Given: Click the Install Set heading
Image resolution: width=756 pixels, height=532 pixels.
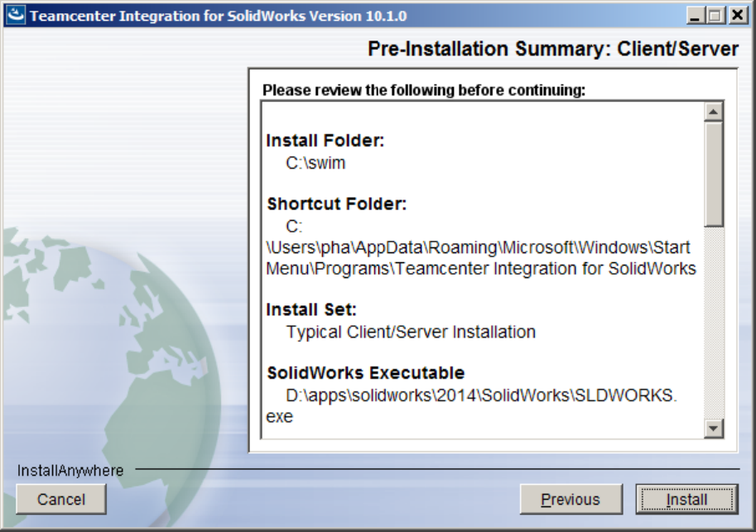Looking at the screenshot, I should (311, 310).
